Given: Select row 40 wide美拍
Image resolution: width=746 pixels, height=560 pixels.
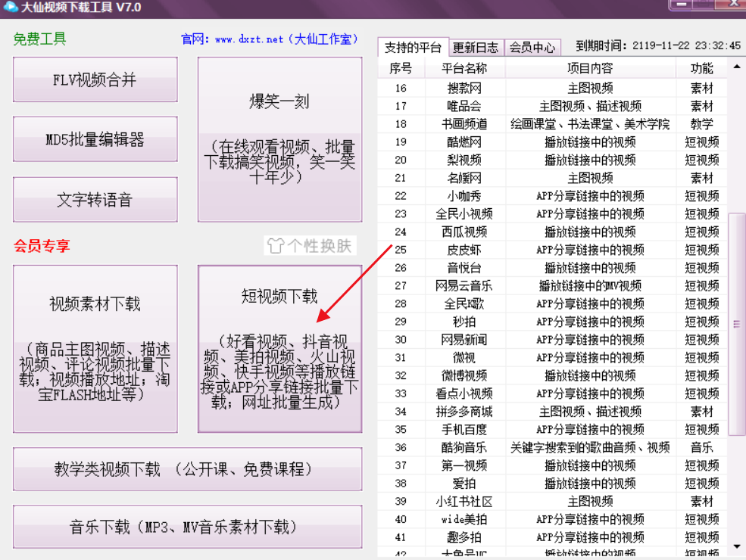Looking at the screenshot, I should pyautogui.click(x=552, y=519).
